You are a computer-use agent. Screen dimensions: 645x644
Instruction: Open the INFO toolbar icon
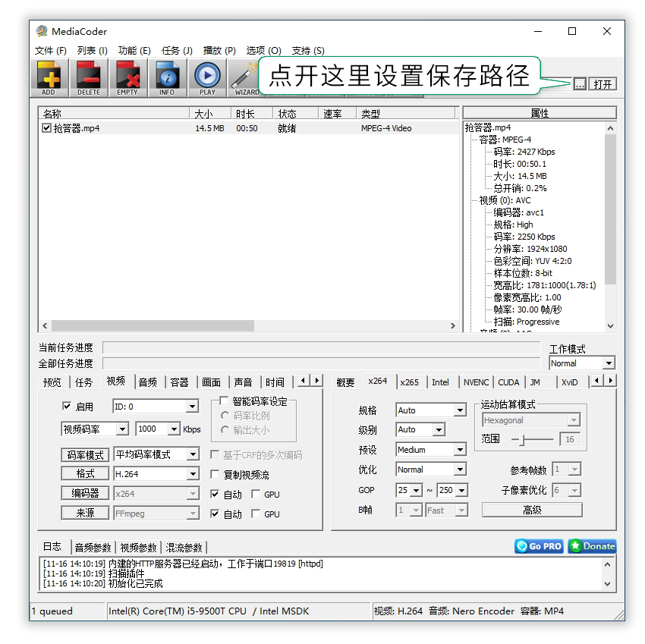(x=167, y=77)
